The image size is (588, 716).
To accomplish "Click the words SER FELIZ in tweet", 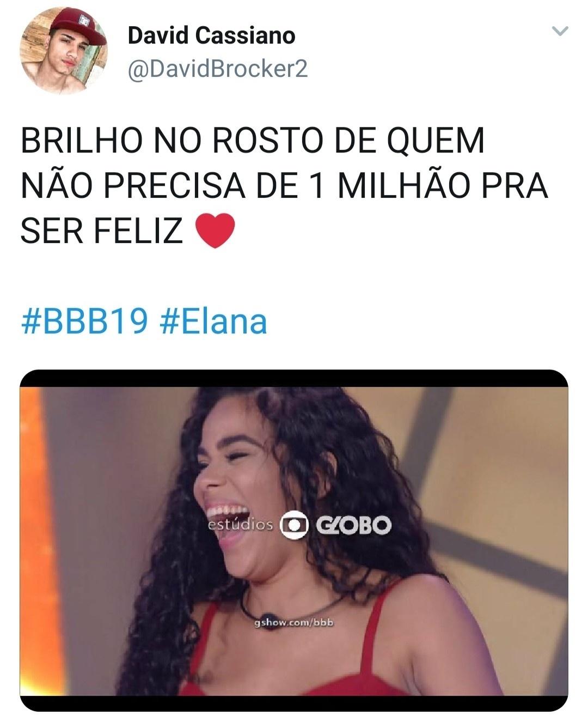I will (x=101, y=230).
